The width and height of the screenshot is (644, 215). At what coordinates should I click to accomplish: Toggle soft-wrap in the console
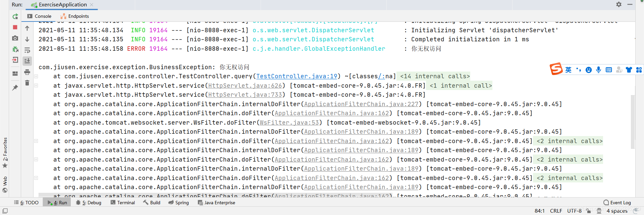coord(27,50)
